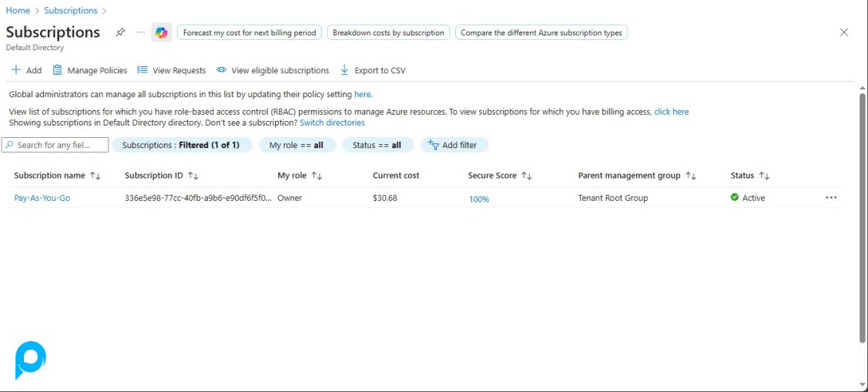Screen dimensions: 868x392
Task: Sort by Status column
Action: tap(750, 176)
